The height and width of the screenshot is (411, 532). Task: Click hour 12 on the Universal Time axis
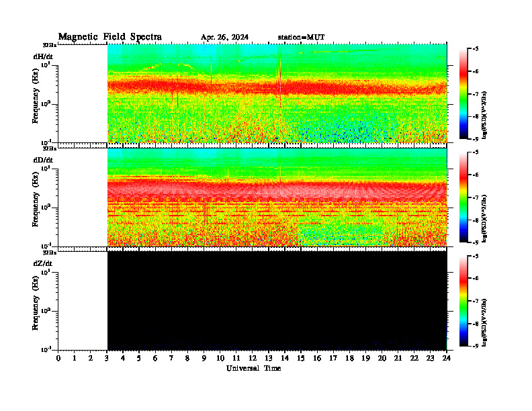[x=253, y=358]
